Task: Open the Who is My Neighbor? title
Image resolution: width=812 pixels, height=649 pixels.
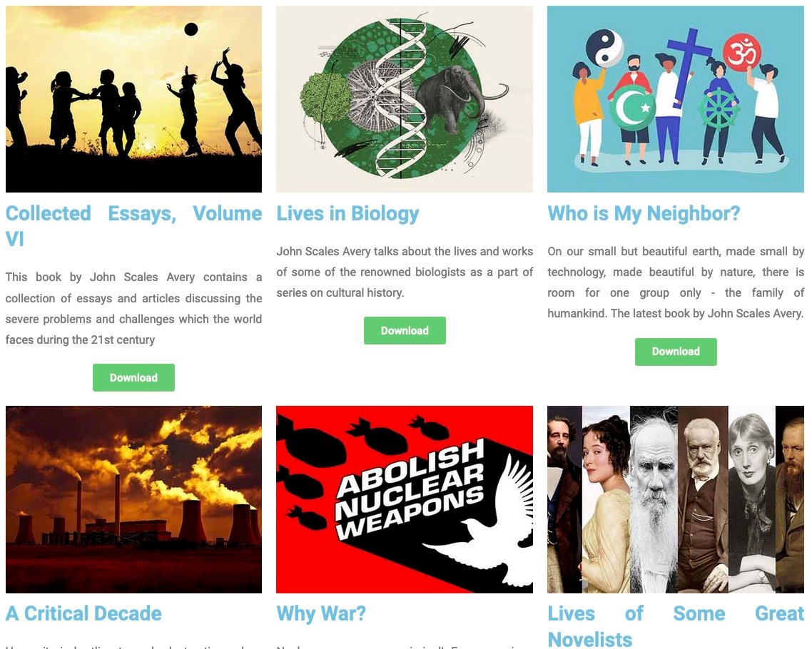Action: point(644,213)
